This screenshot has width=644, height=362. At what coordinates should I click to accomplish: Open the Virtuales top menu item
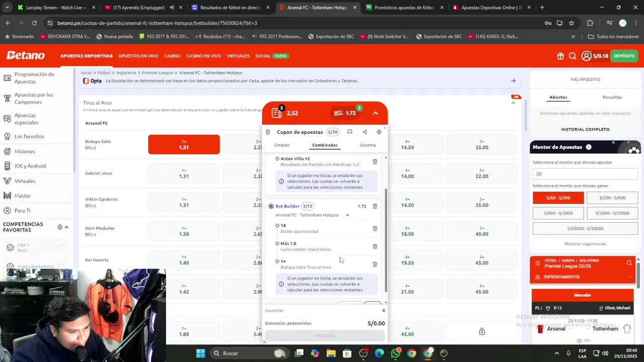(238, 56)
